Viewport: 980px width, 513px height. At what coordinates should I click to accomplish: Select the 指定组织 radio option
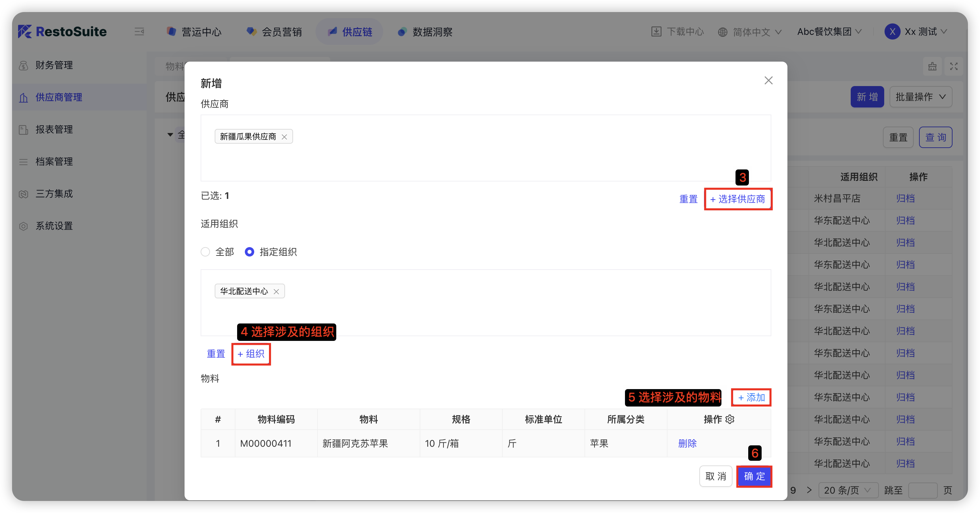coord(250,252)
